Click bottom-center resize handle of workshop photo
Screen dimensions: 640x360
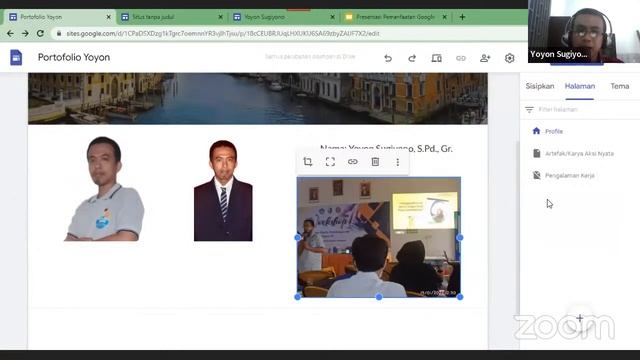point(379,297)
